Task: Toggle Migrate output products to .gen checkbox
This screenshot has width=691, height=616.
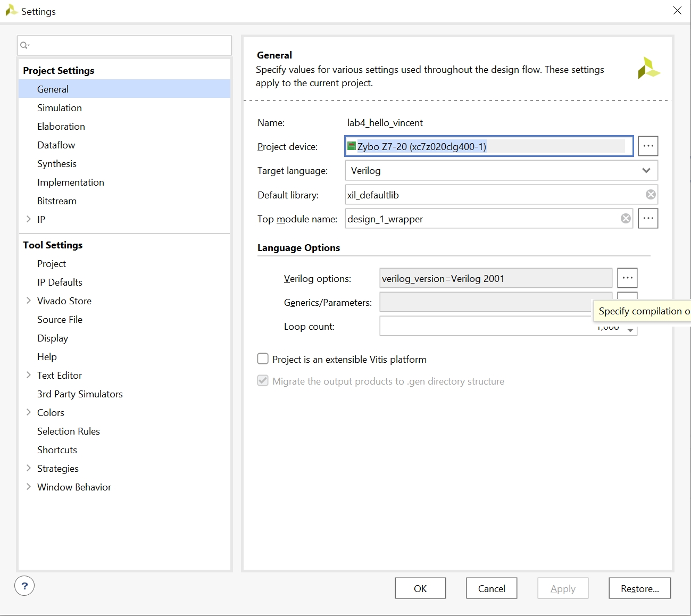Action: (263, 380)
